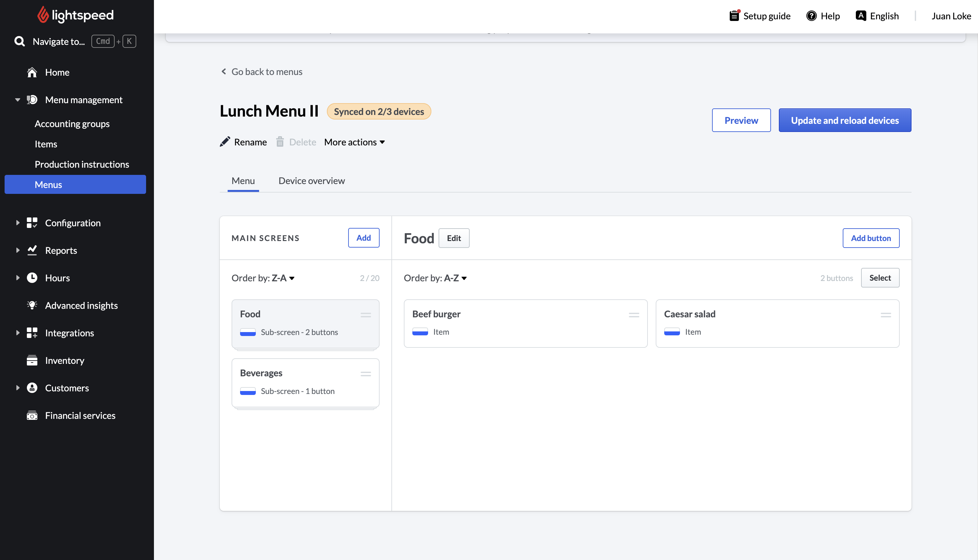978x560 pixels.
Task: Click the Caesar salad drag handle
Action: 886,315
